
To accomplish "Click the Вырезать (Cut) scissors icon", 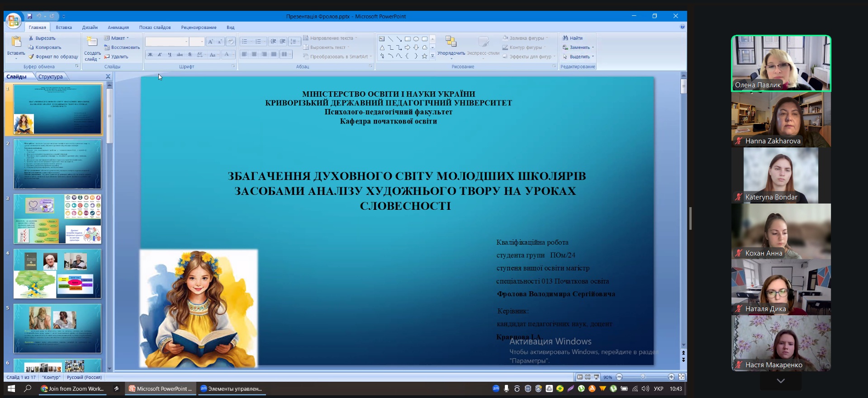I will tap(31, 38).
